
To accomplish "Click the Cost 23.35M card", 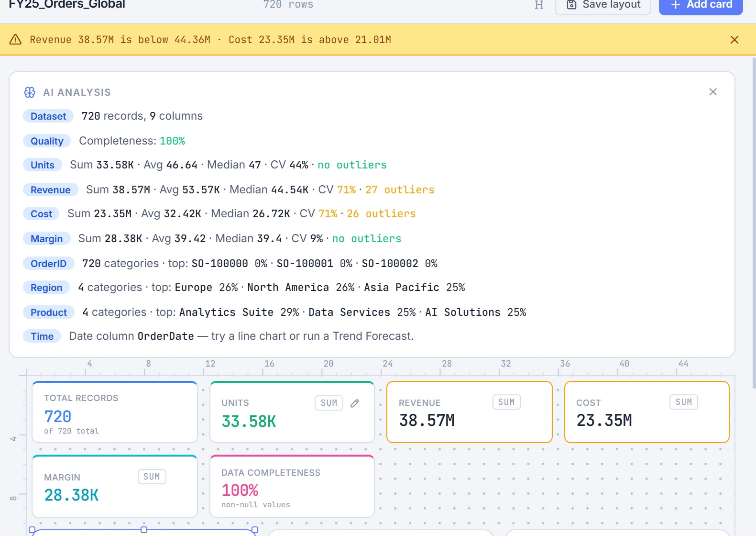I will pos(647,412).
